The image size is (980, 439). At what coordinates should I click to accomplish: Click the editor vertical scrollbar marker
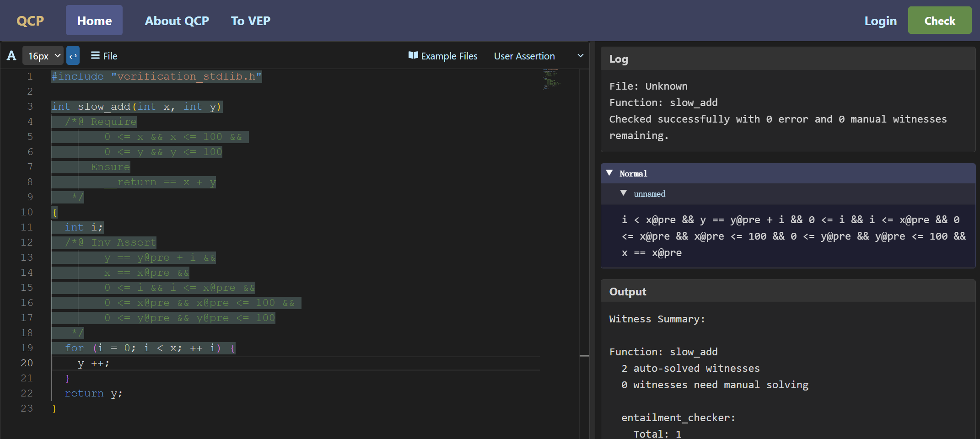tap(584, 355)
